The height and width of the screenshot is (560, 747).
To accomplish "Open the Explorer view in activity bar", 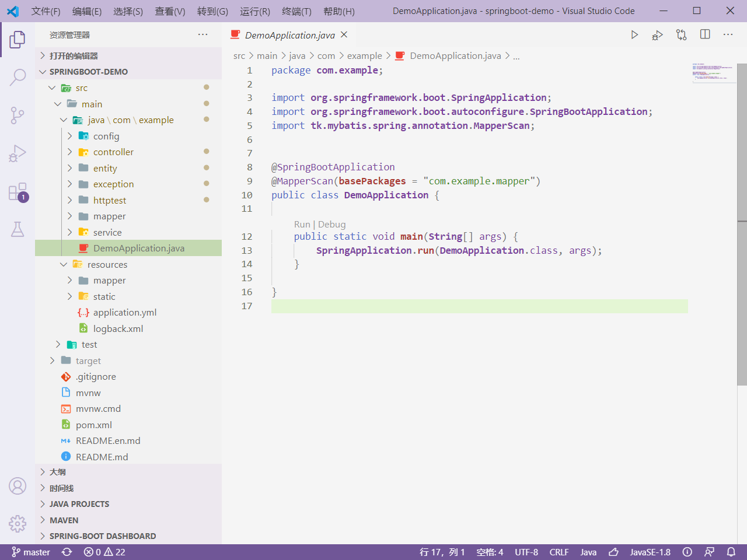I will click(x=18, y=40).
